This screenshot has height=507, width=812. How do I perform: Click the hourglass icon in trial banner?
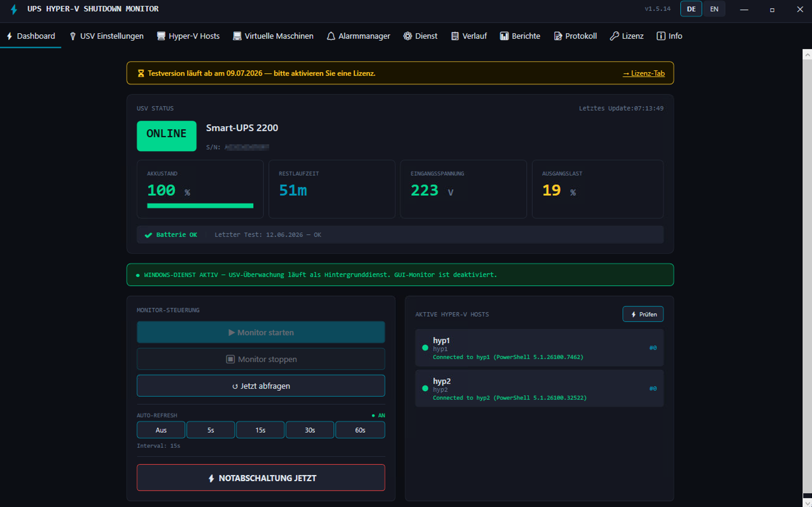tap(141, 73)
